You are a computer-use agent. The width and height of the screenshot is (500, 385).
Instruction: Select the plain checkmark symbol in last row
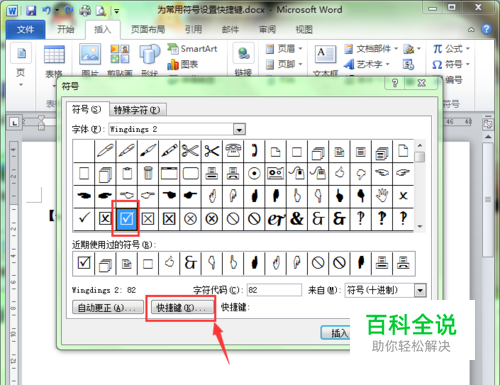point(84,219)
